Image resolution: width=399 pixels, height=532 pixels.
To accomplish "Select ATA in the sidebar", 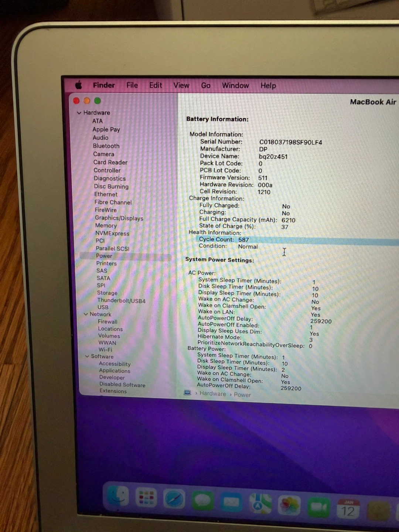I will (x=98, y=121).
